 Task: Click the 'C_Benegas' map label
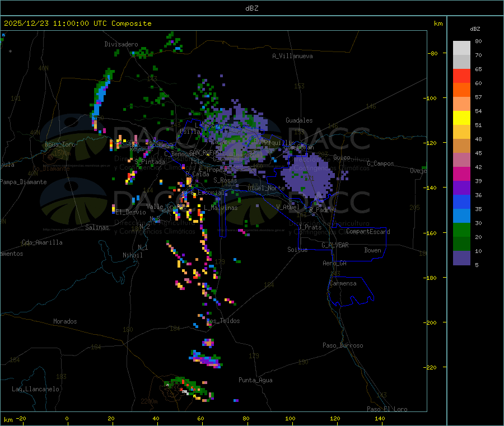point(179,154)
